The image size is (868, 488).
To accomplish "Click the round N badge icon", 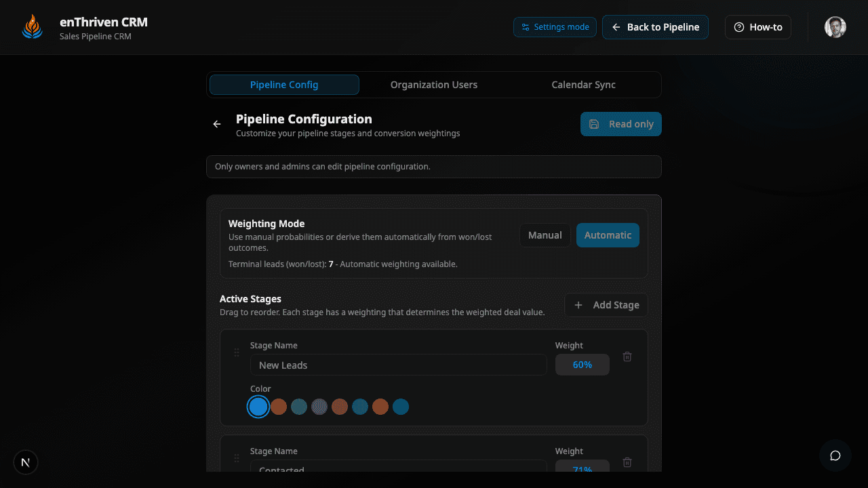I will 26,462.
